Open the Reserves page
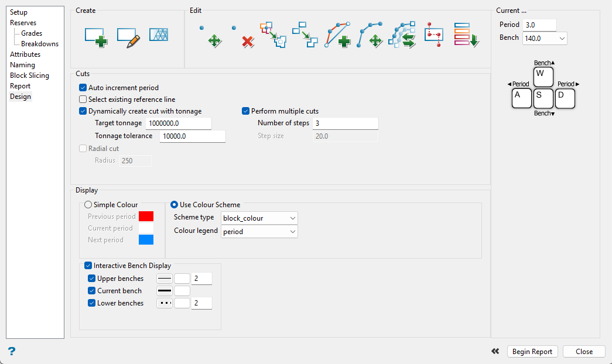The image size is (612, 364). pos(23,23)
